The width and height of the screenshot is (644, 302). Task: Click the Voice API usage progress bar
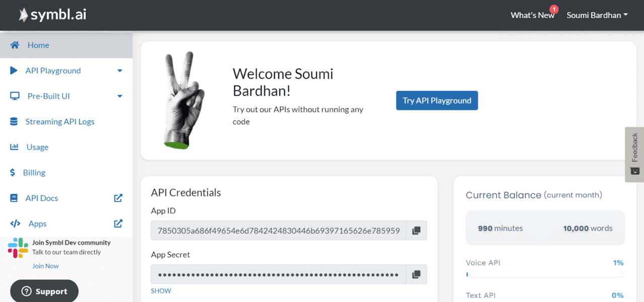[545, 274]
